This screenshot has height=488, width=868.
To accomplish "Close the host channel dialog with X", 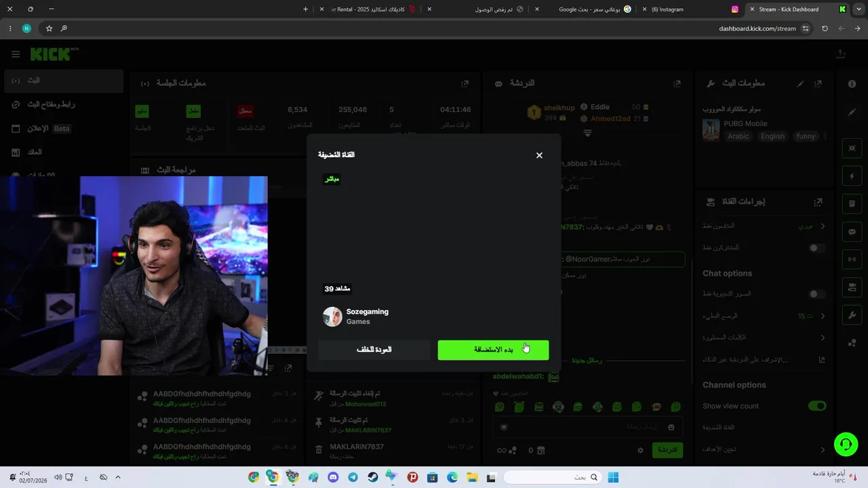I will point(539,155).
